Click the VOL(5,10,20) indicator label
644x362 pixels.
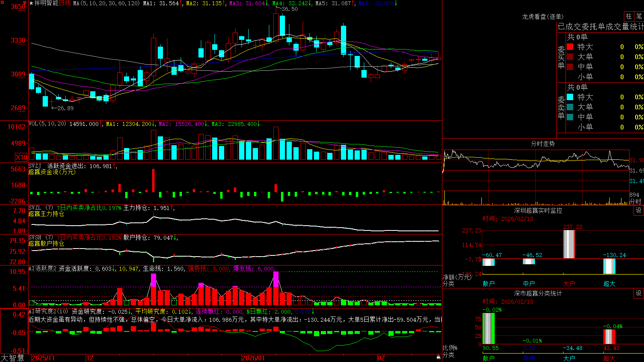pyautogui.click(x=47, y=124)
